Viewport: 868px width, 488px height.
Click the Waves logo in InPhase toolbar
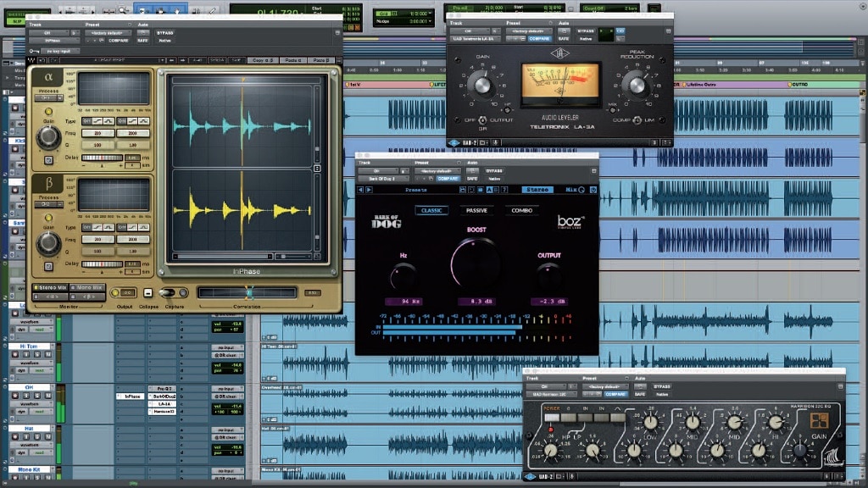(x=31, y=60)
